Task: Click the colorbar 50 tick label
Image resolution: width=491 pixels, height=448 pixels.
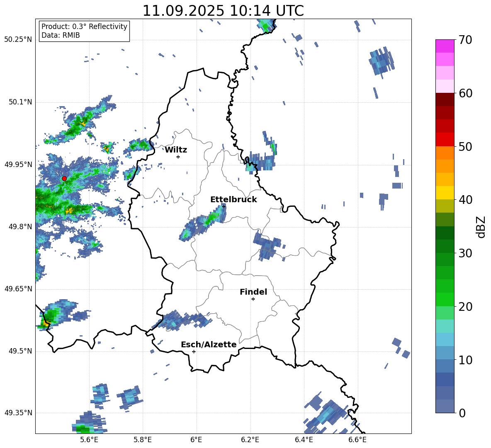Action: point(465,146)
